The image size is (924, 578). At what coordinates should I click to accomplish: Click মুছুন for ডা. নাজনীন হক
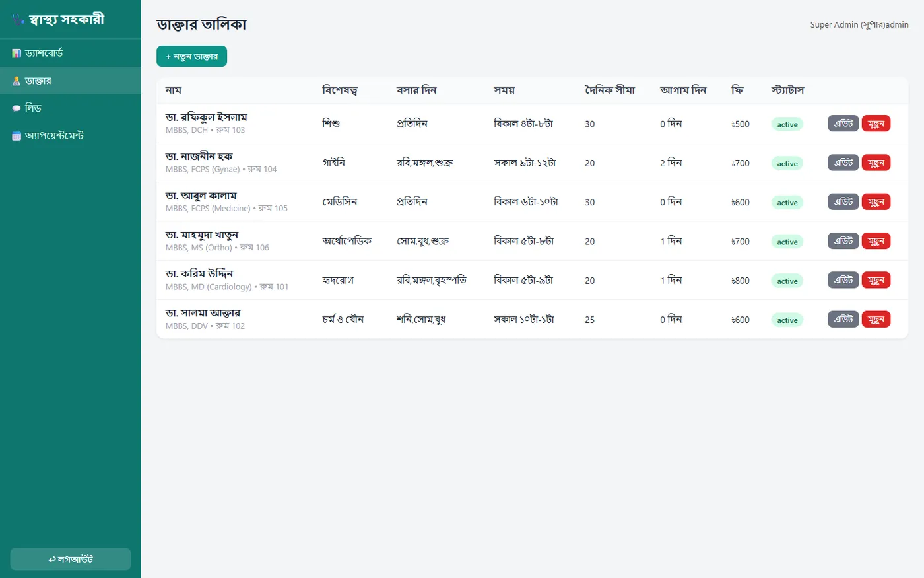click(876, 163)
